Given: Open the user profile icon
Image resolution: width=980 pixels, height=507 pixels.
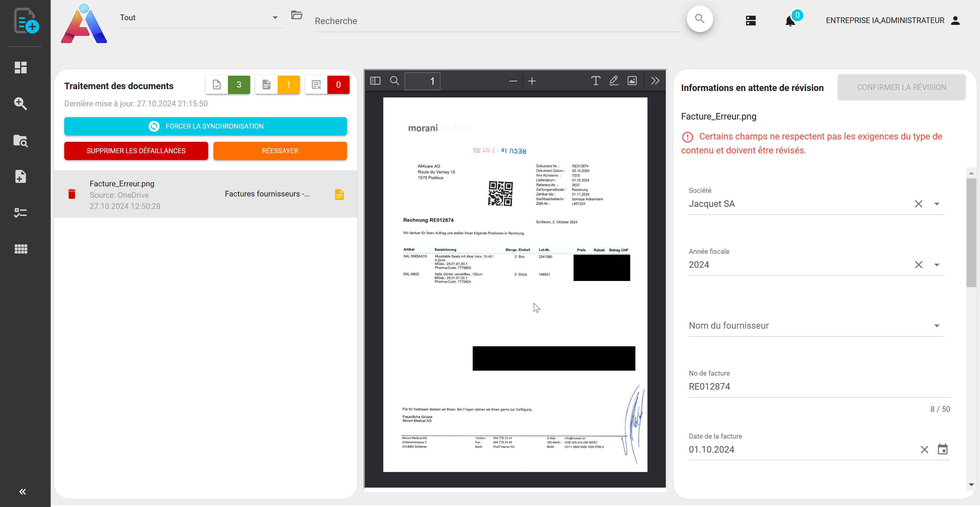Looking at the screenshot, I should [x=955, y=20].
